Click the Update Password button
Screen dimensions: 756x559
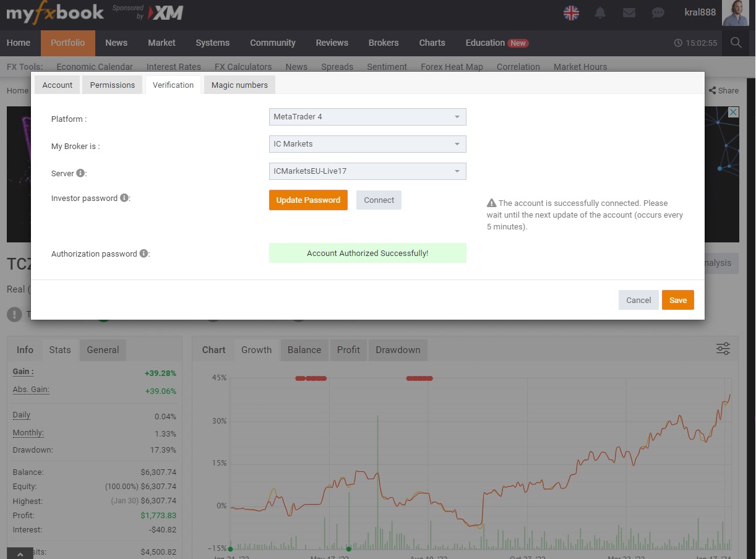coord(308,200)
